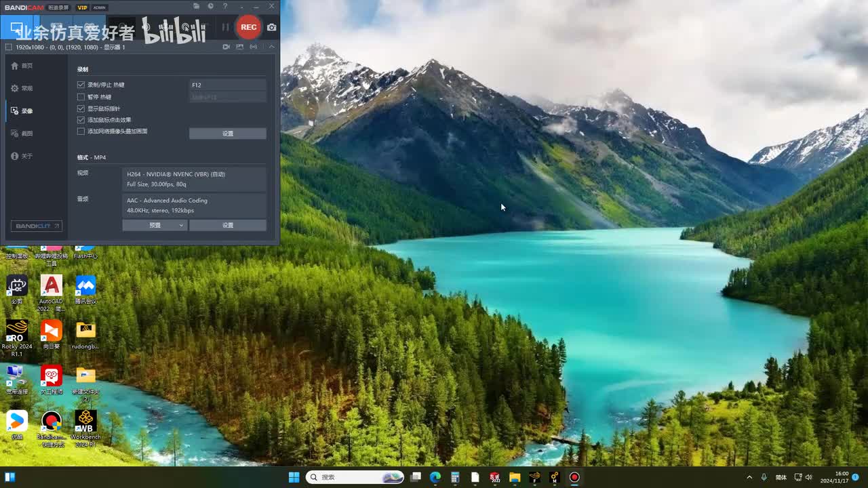This screenshot has height=488, width=868.
Task: Open Microsoft Edge from the taskbar
Action: (435, 477)
